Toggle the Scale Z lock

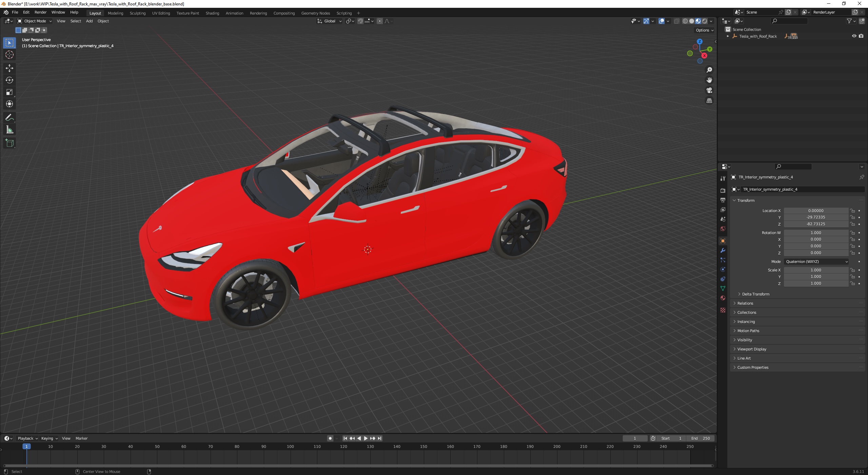(852, 283)
